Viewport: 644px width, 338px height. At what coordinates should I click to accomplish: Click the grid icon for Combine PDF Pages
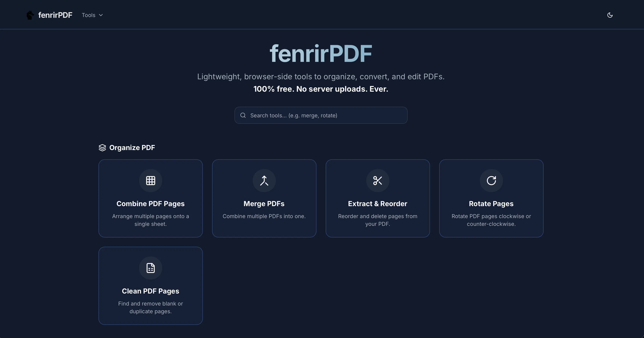(150, 181)
